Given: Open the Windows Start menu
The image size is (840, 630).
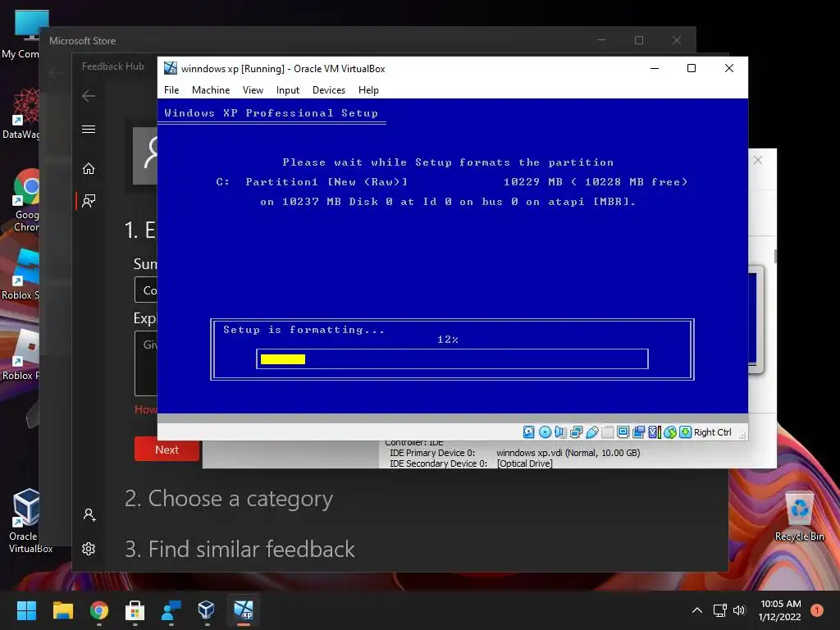Looking at the screenshot, I should [x=26, y=610].
